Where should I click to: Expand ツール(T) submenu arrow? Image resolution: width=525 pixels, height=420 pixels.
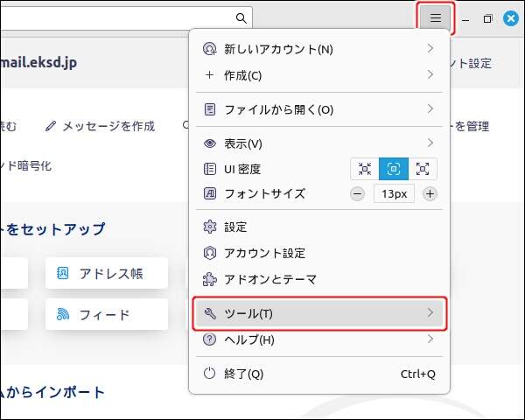click(430, 313)
